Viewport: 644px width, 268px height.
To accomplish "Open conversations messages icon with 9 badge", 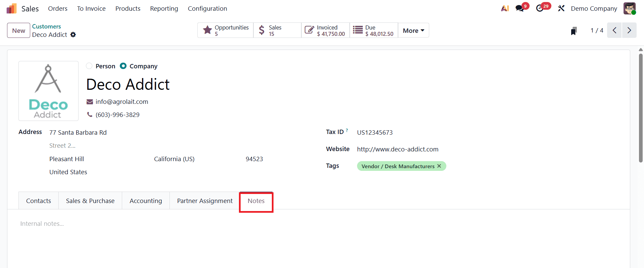I will tap(520, 8).
